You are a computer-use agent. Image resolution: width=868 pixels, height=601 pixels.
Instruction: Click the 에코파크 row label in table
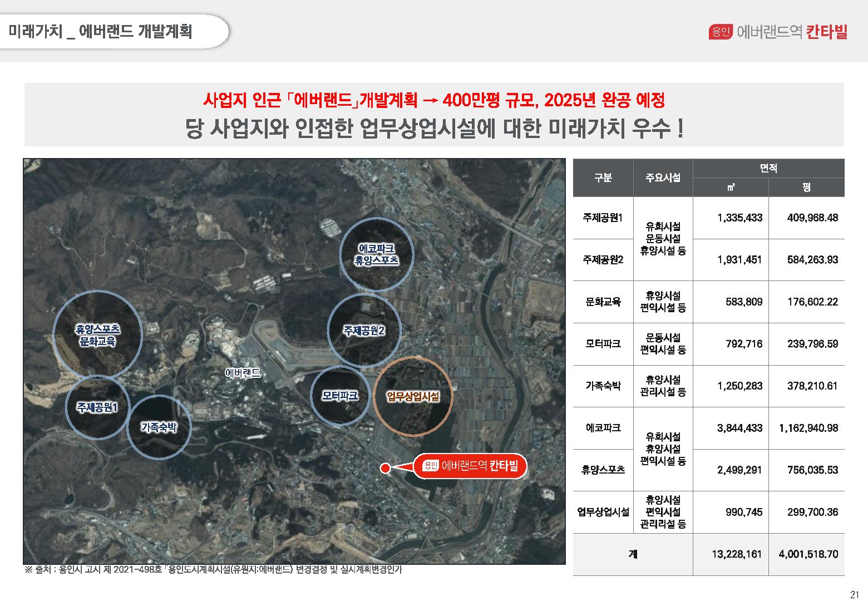coord(603,428)
